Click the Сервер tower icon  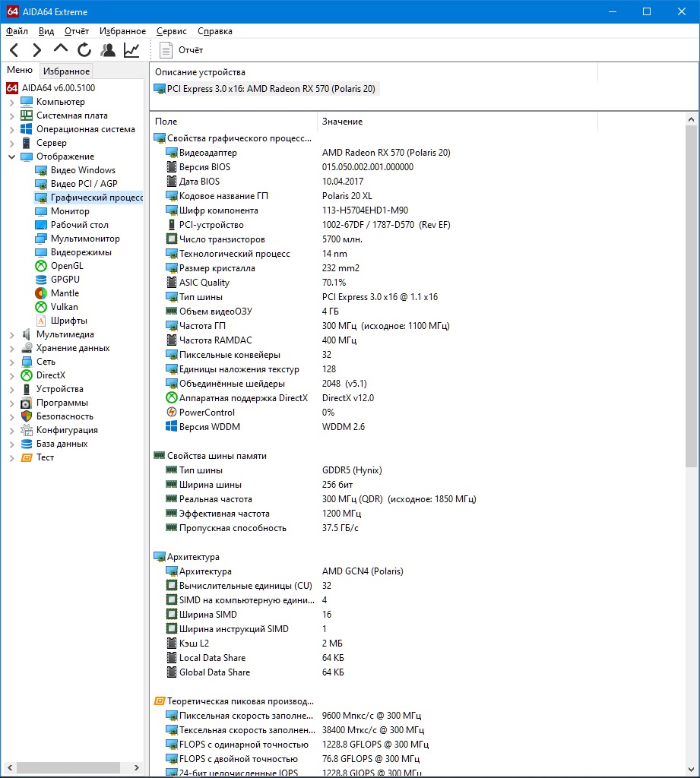(x=27, y=143)
